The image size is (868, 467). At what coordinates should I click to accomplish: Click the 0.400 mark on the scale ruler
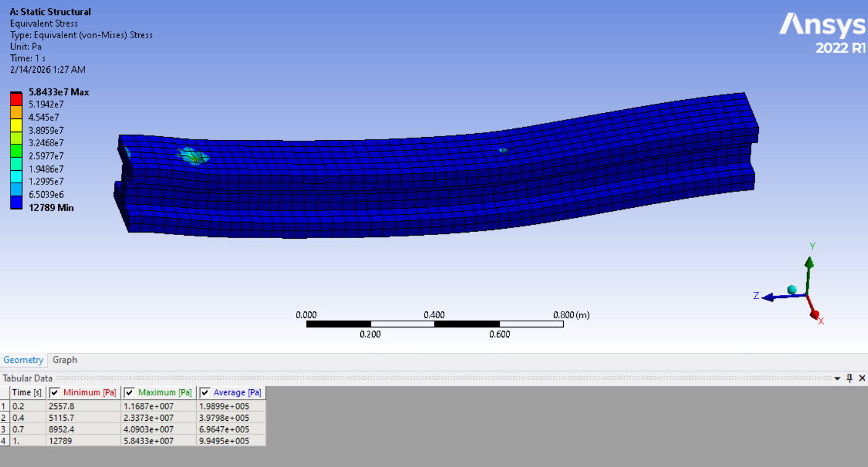click(x=435, y=315)
